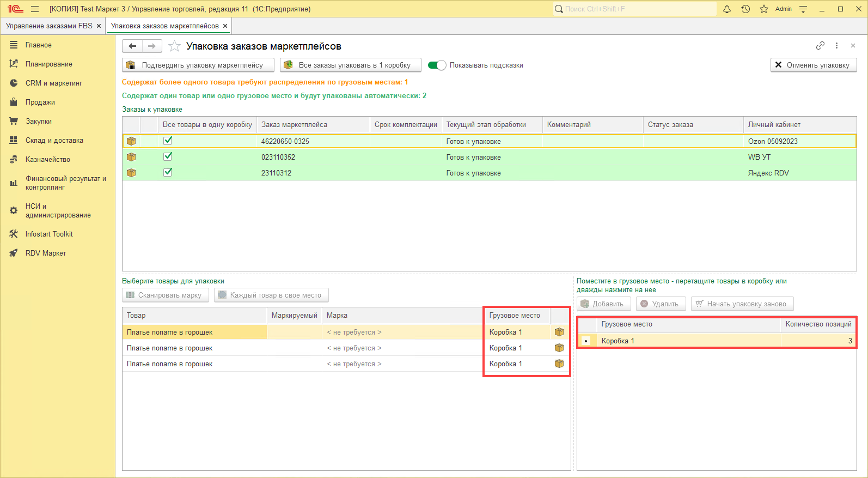Viewport: 868px width, 478px height.
Task: Open the three-dot more actions menu
Action: [836, 46]
